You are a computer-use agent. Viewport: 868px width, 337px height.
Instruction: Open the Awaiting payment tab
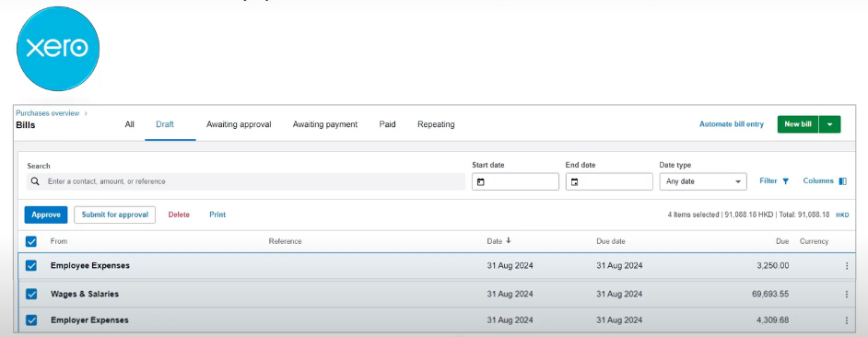(325, 124)
